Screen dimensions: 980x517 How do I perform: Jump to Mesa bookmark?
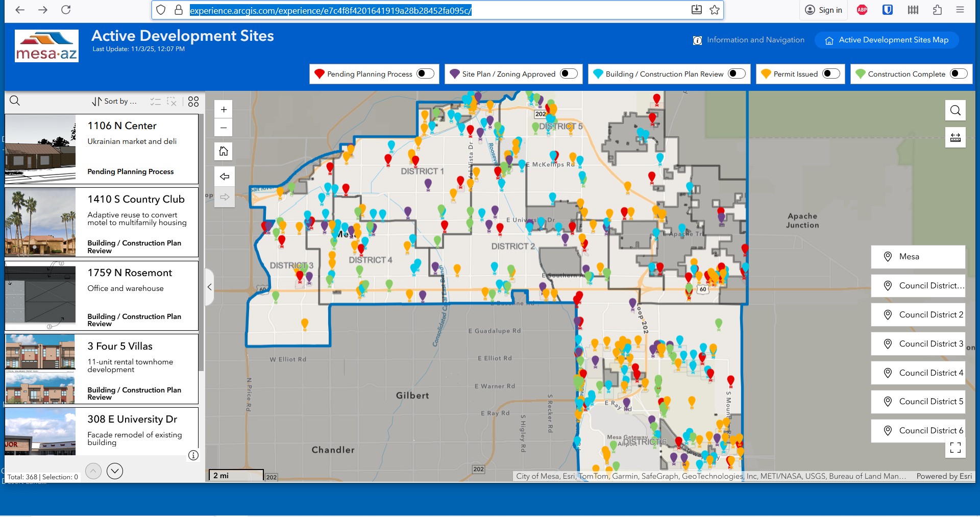click(x=918, y=257)
